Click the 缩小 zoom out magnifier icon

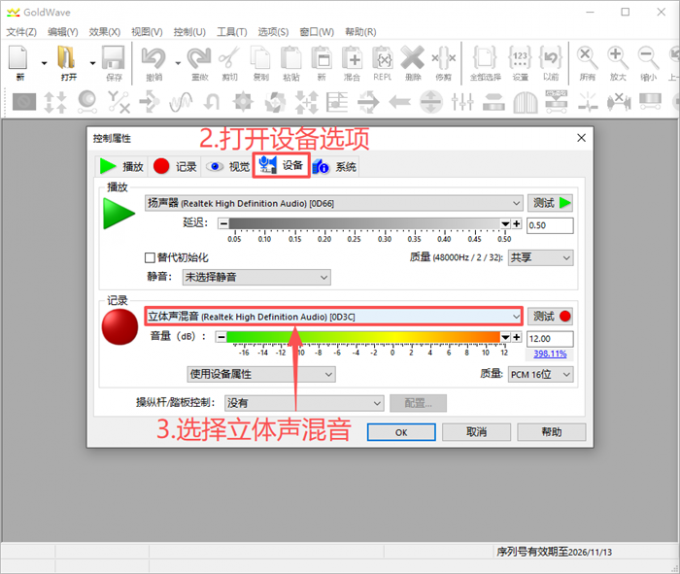pyautogui.click(x=648, y=58)
